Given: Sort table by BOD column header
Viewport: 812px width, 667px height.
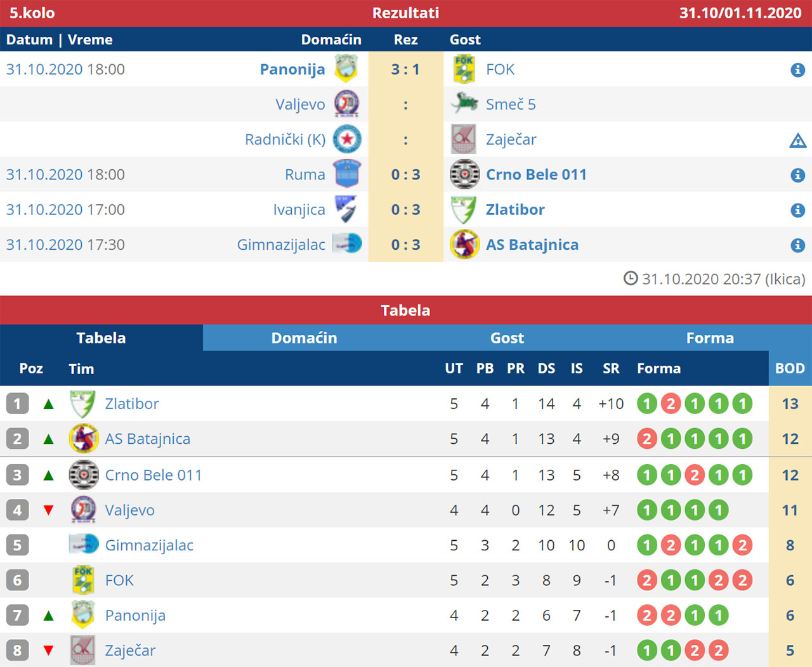Looking at the screenshot, I should click(790, 368).
